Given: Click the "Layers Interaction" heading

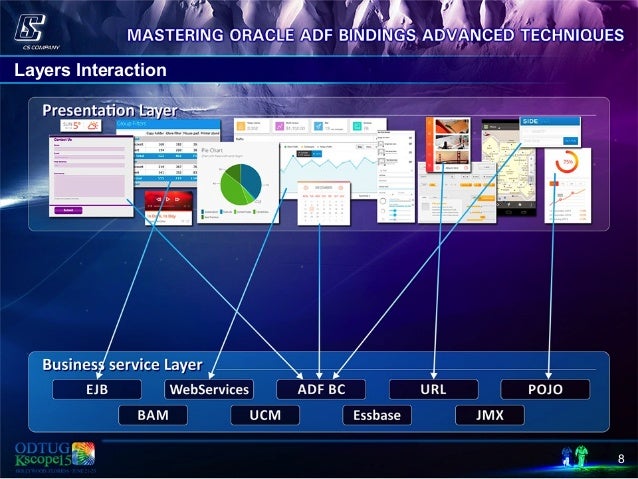Looking at the screenshot, I should tap(90, 70).
